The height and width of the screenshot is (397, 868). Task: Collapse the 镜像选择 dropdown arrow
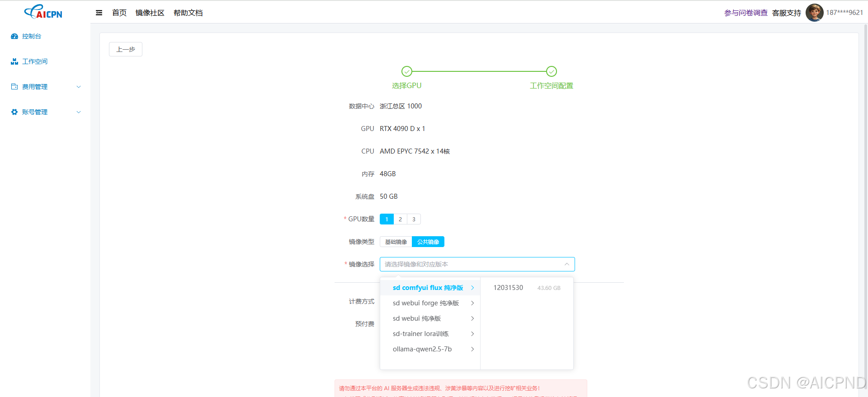[566, 264]
